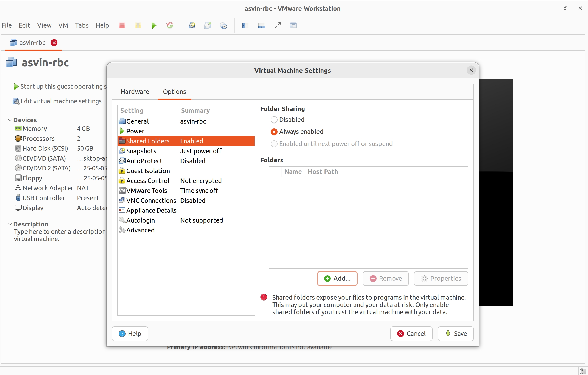Image resolution: width=588 pixels, height=375 pixels.
Task: Click the status bar message log icon
Action: [x=583, y=371]
